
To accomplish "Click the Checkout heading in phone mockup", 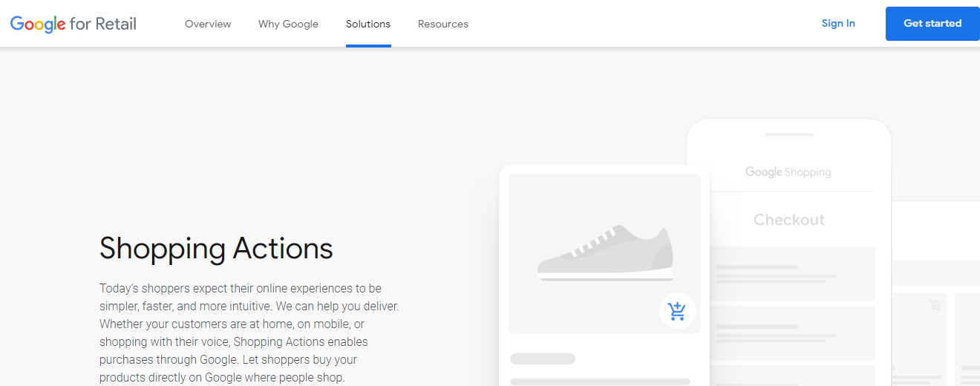I will click(x=789, y=220).
